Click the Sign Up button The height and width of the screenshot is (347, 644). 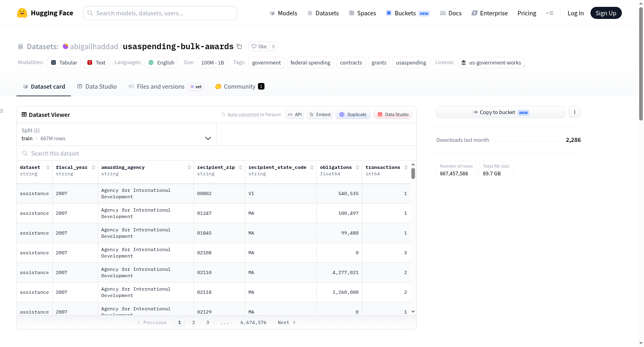pos(606,13)
